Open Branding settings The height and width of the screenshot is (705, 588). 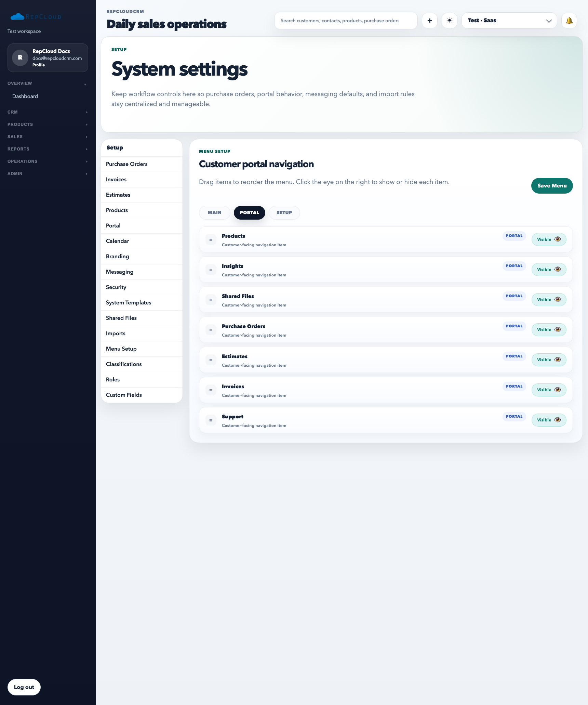(x=142, y=257)
